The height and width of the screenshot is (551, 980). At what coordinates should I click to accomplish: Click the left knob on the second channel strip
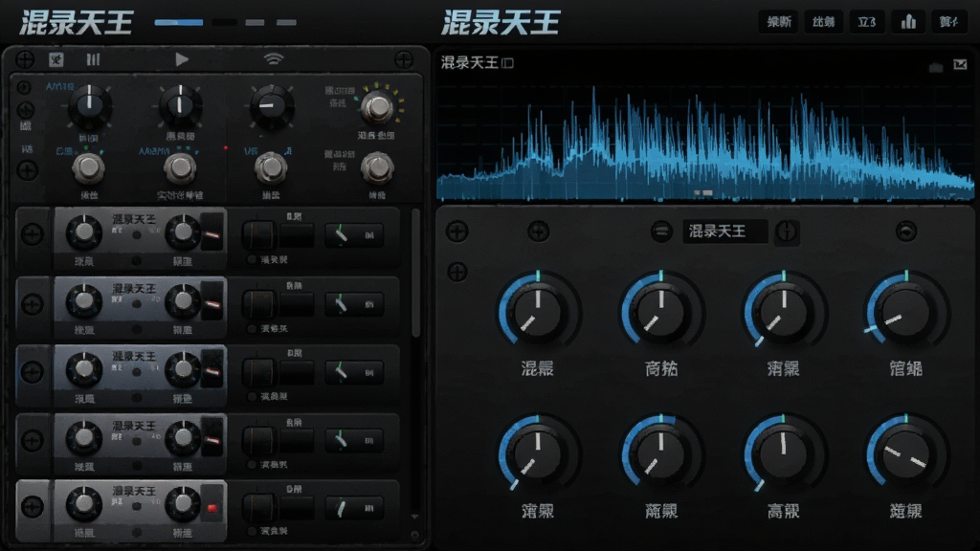coord(84,301)
